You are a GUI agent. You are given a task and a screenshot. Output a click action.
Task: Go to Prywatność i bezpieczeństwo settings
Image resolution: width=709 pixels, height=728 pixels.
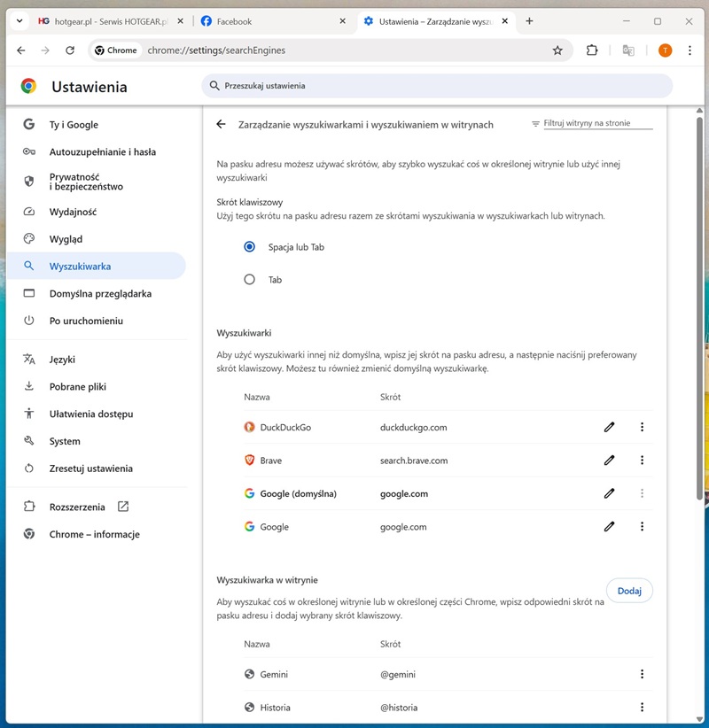tap(86, 182)
